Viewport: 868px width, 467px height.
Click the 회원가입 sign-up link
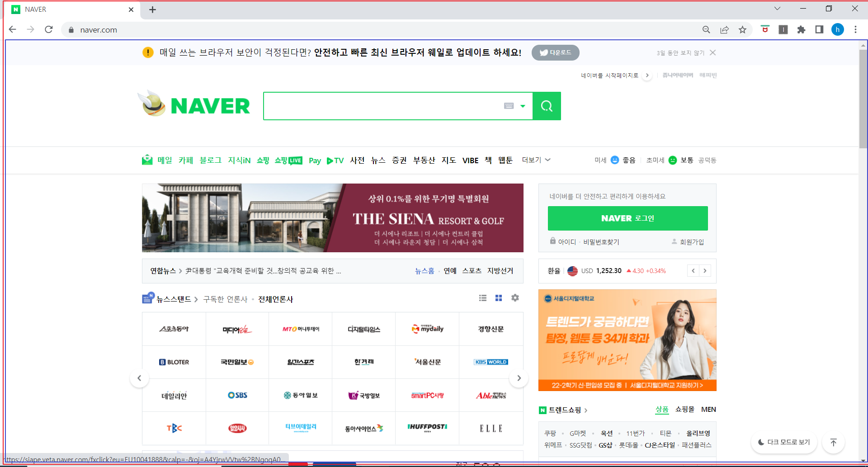point(692,242)
